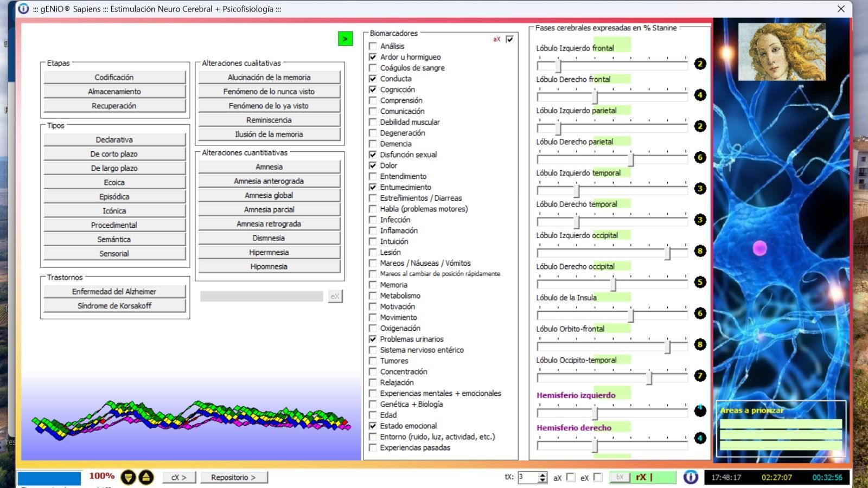
Task: Uncheck the Dolor checkbox
Action: [x=373, y=165]
